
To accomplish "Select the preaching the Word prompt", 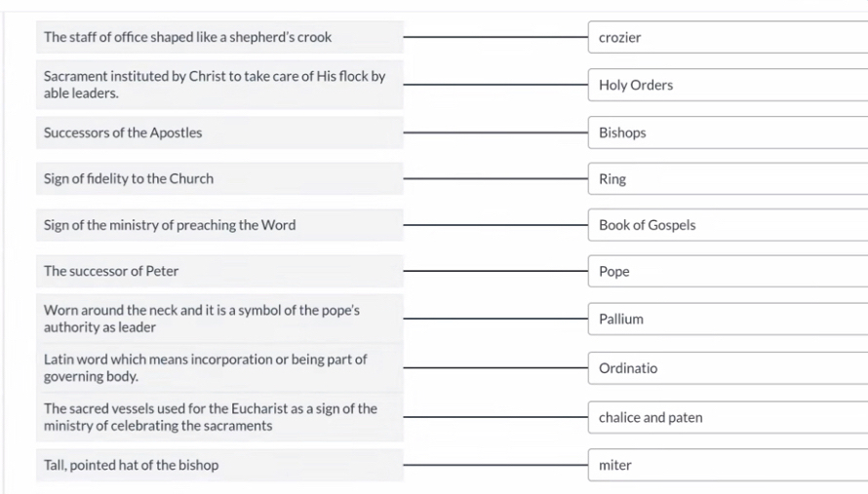I will coord(219,225).
